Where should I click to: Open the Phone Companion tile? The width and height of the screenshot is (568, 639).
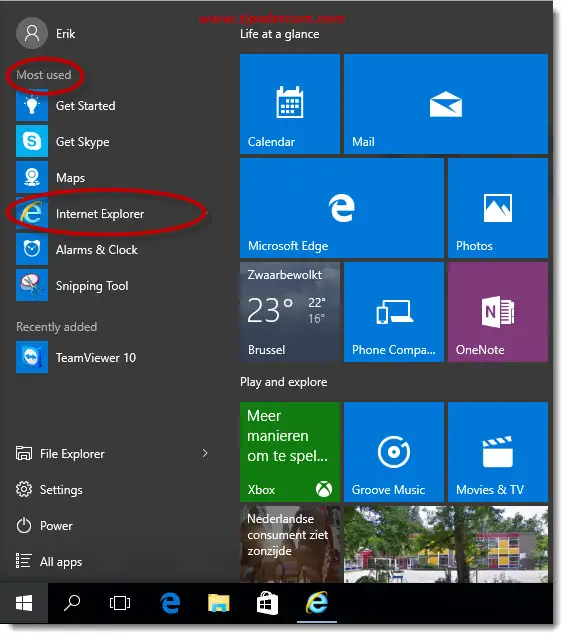coord(394,312)
